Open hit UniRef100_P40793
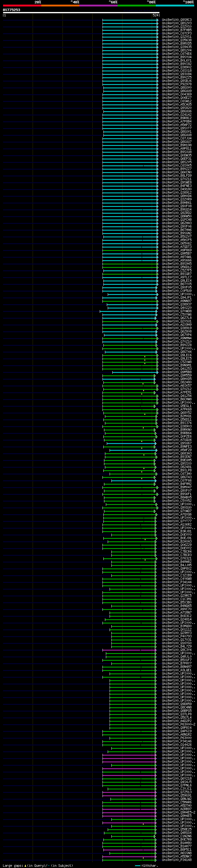Image resolution: width=197 pixels, height=868 pixels. coord(177,636)
